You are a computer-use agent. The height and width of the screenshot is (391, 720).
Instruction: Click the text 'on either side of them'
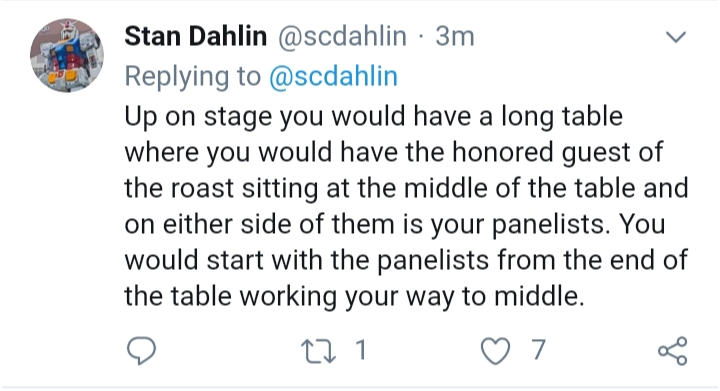point(259,224)
